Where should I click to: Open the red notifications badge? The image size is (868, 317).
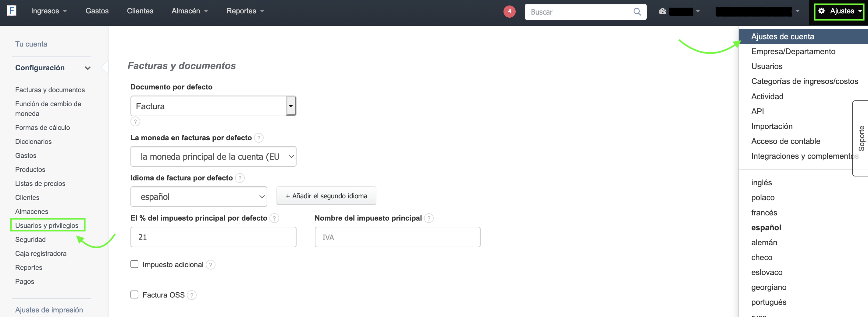pyautogui.click(x=509, y=12)
